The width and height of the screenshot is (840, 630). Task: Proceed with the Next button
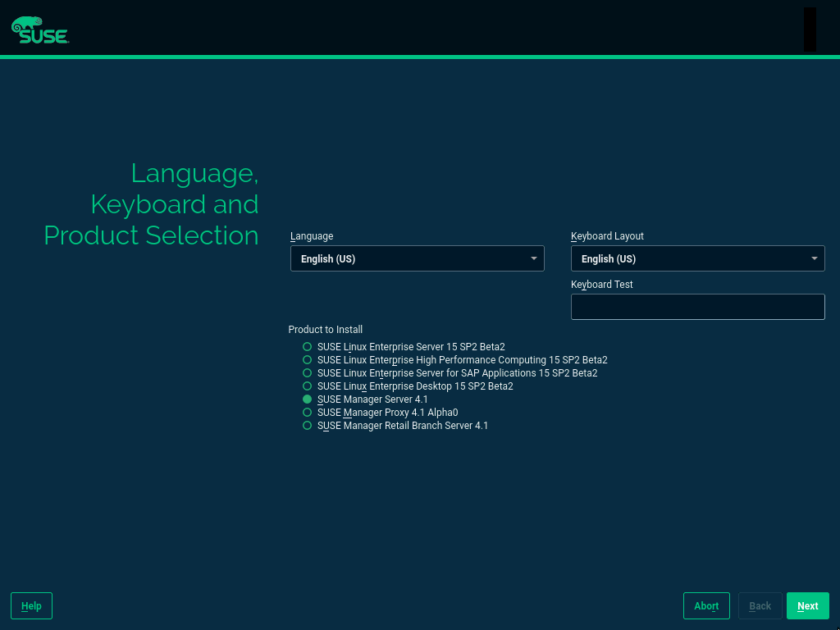(x=807, y=606)
